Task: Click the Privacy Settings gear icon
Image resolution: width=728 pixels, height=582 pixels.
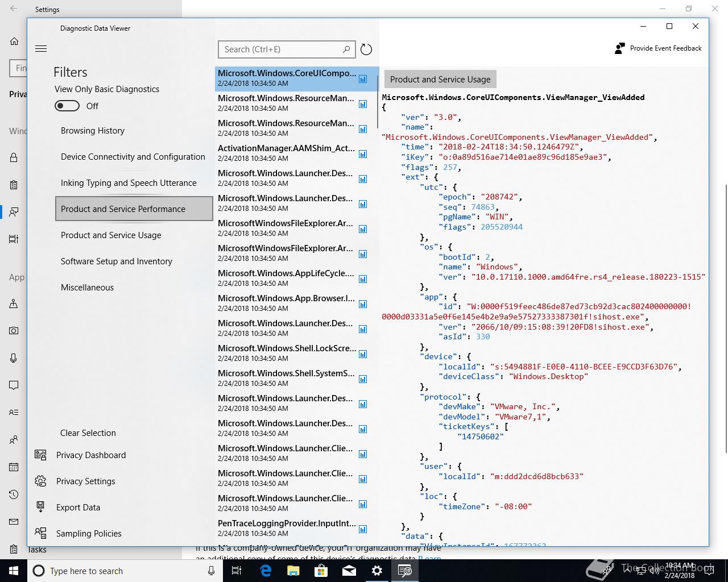Action: point(40,481)
